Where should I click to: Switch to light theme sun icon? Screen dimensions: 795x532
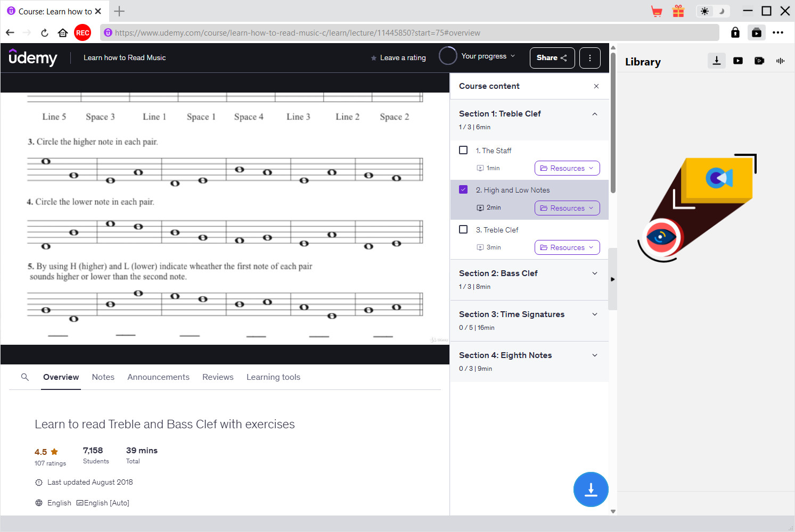click(x=705, y=11)
